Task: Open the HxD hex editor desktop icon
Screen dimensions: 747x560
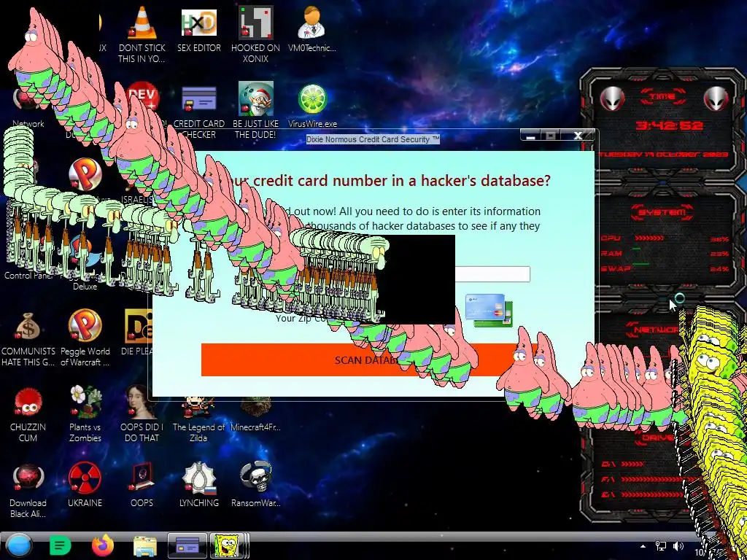Action: point(199,23)
